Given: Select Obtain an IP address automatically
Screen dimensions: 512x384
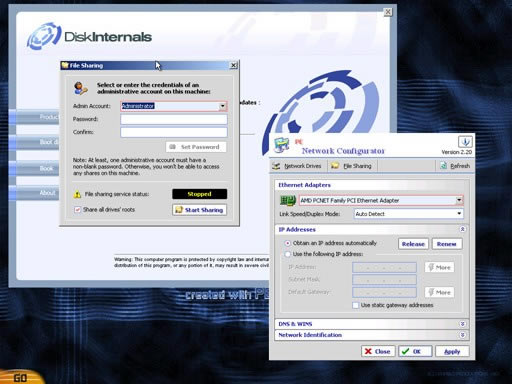Looking at the screenshot, I should 288,243.
